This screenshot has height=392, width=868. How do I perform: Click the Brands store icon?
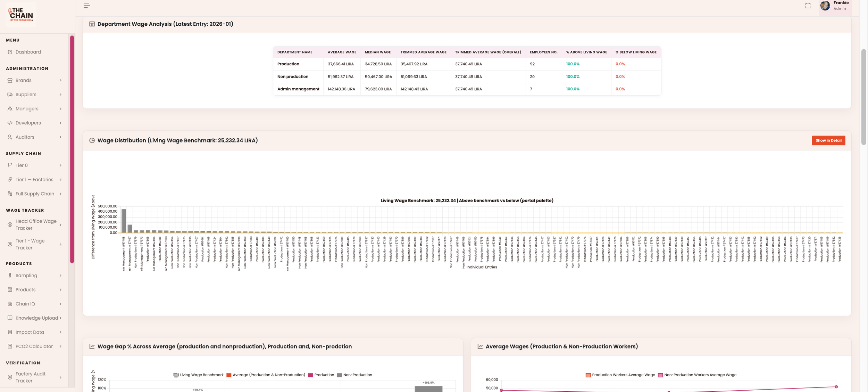coord(10,80)
